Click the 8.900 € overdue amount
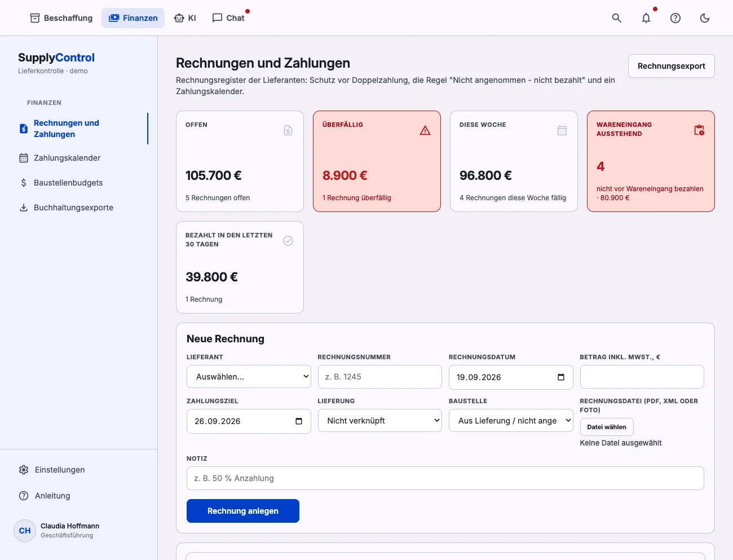The image size is (733, 560). click(x=345, y=175)
